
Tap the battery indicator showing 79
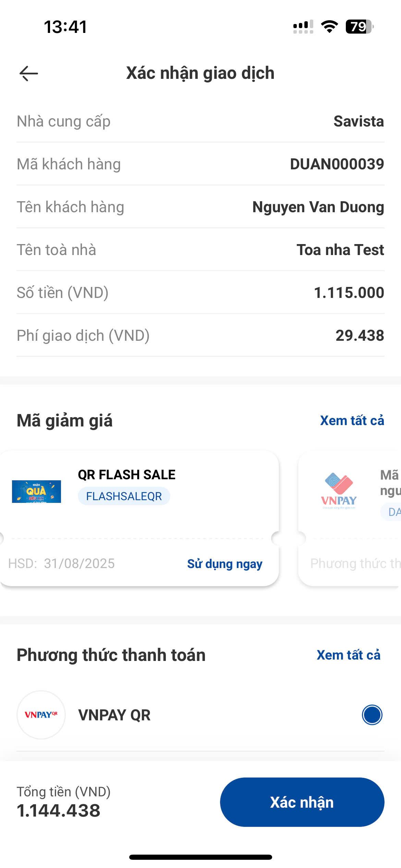click(359, 27)
